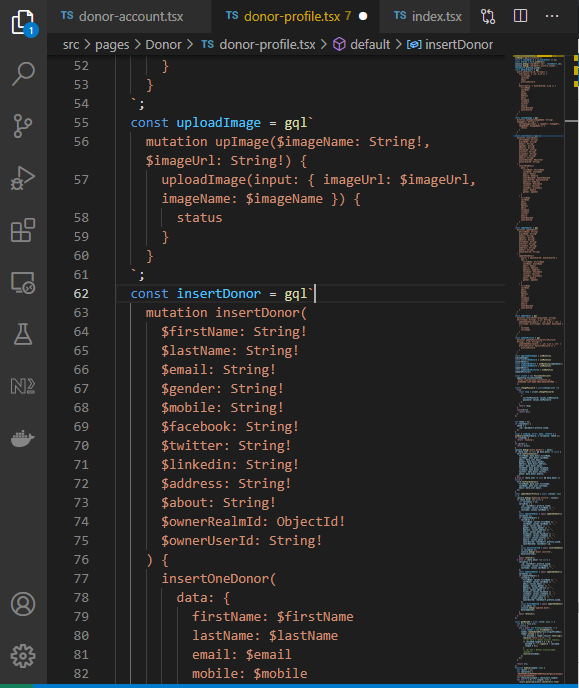The image size is (579, 688).
Task: Select the pages breadcrumb segment
Action: pyautogui.click(x=112, y=45)
